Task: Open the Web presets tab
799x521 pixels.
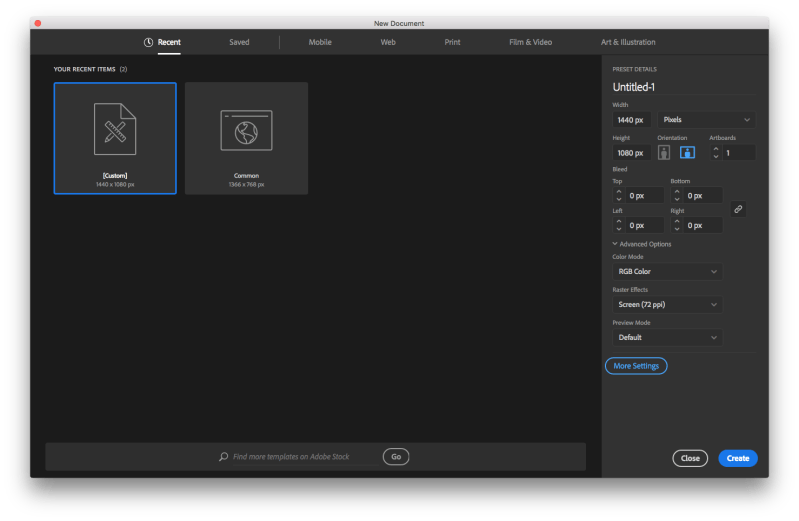Action: 388,42
